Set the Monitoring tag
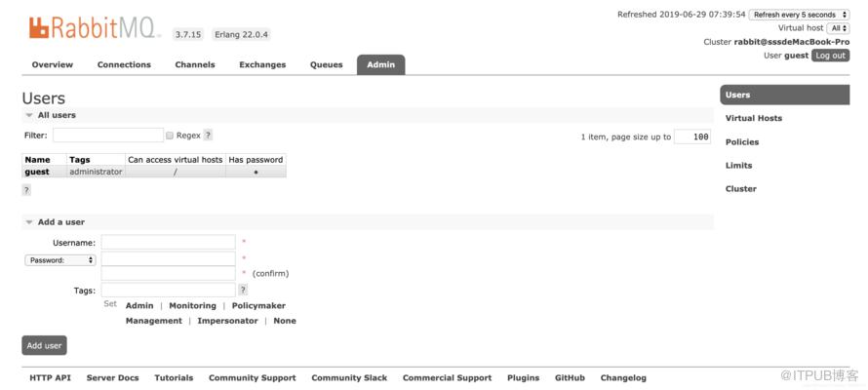The width and height of the screenshot is (868, 390). 193,305
